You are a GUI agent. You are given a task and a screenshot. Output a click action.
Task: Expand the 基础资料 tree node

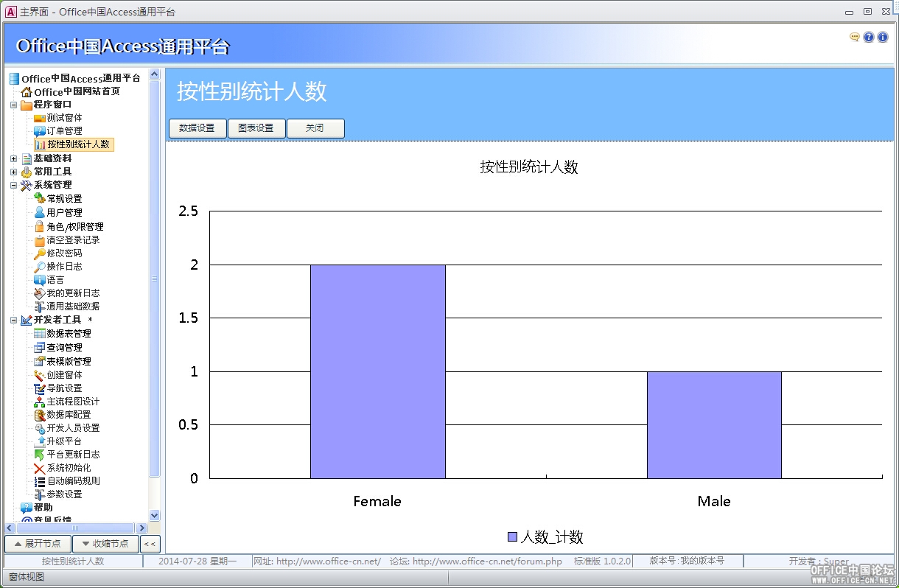click(13, 158)
